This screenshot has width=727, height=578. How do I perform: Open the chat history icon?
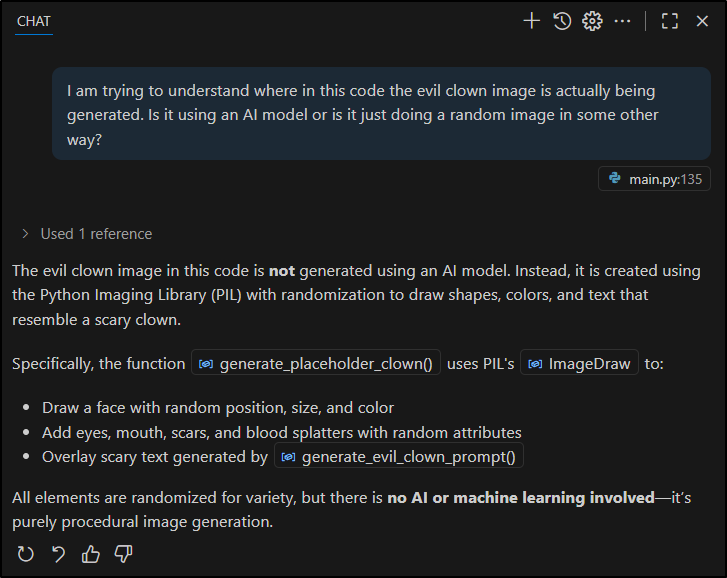pyautogui.click(x=562, y=21)
